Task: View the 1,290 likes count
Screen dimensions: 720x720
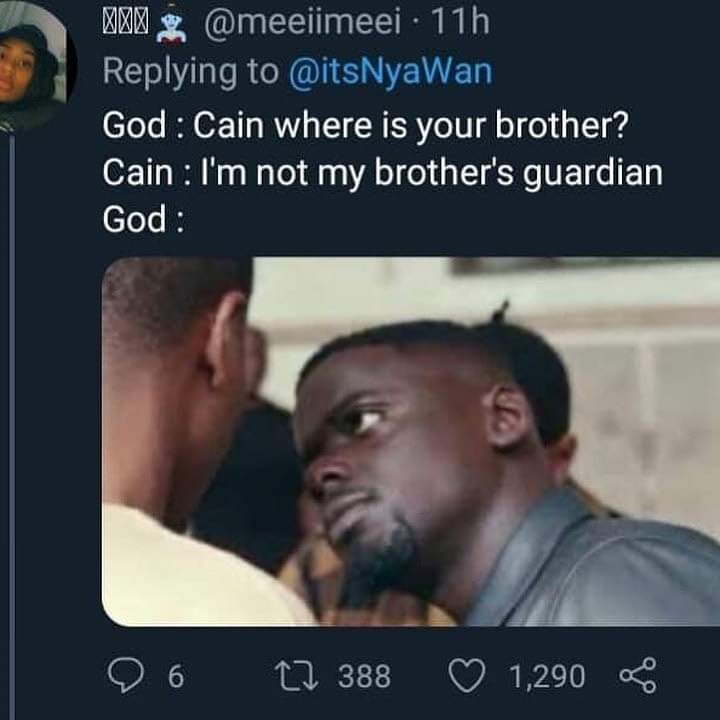Action: click(547, 677)
